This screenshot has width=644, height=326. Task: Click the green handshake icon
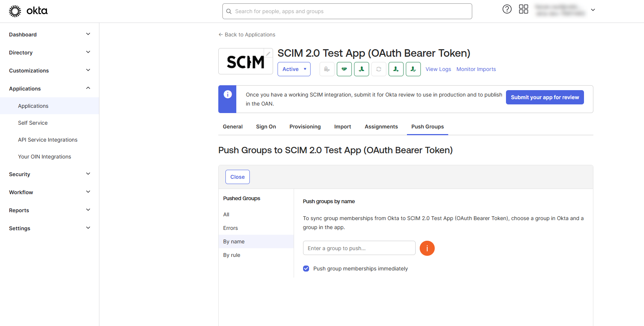point(344,69)
